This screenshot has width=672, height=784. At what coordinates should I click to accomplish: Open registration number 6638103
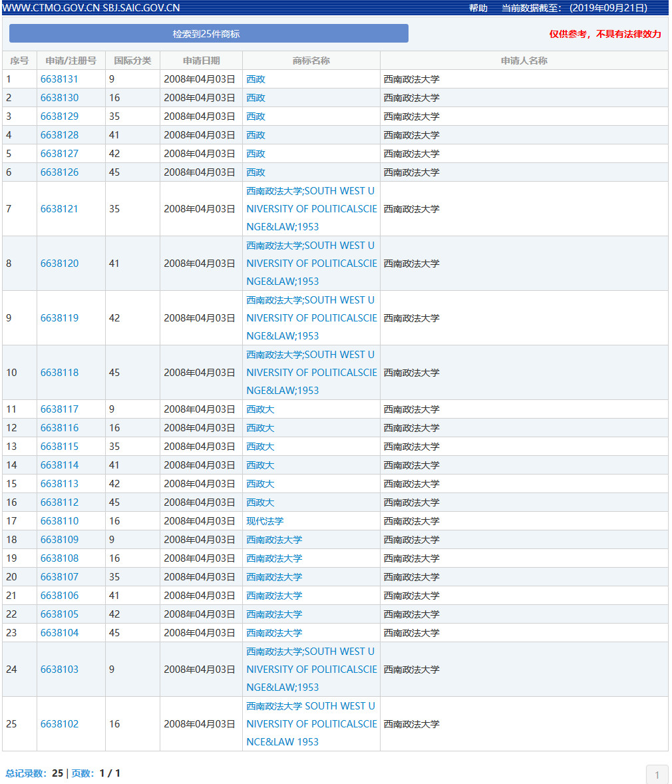click(59, 669)
